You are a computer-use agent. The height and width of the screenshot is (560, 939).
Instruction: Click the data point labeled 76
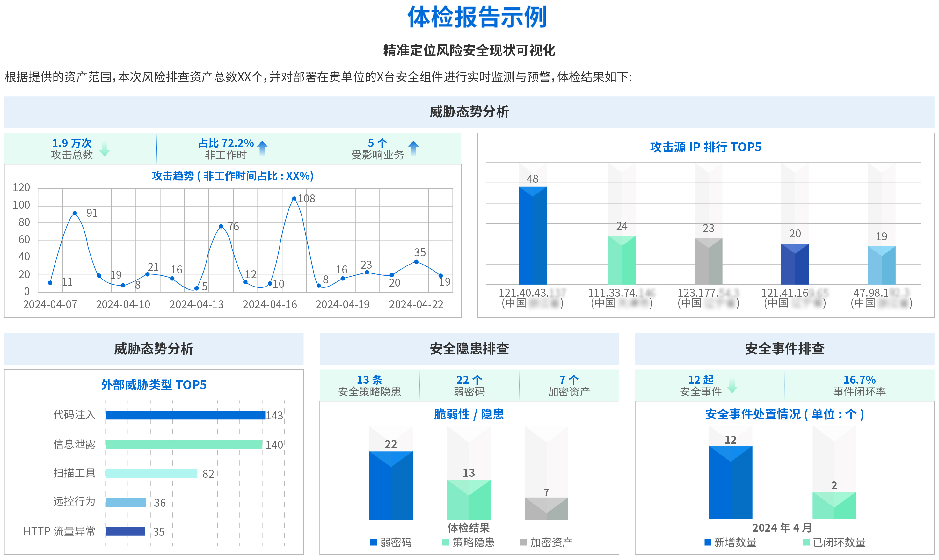(221, 226)
